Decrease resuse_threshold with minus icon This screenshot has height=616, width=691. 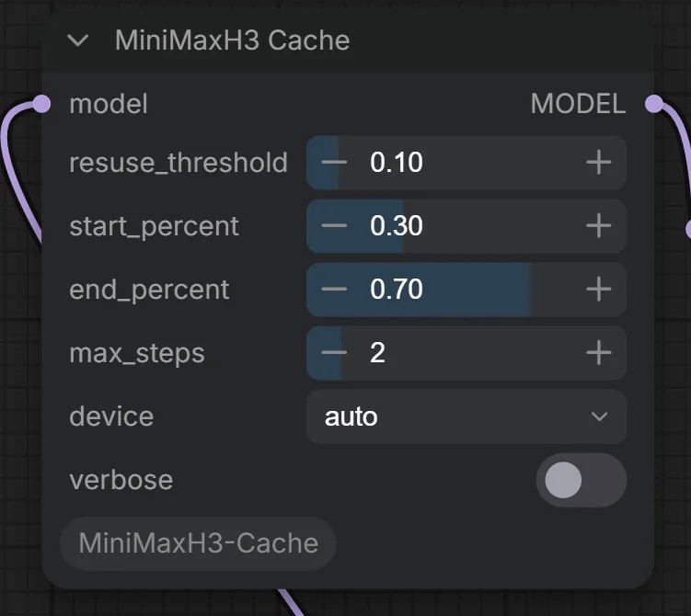pos(334,163)
